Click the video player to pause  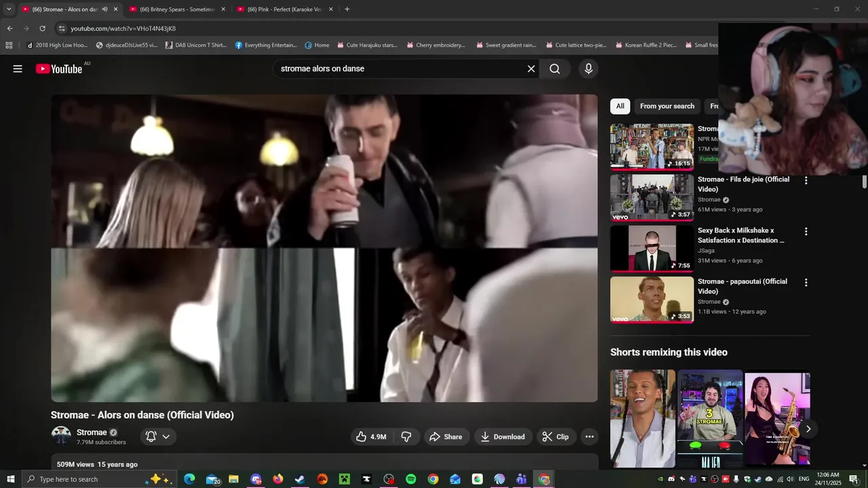pyautogui.click(x=324, y=248)
